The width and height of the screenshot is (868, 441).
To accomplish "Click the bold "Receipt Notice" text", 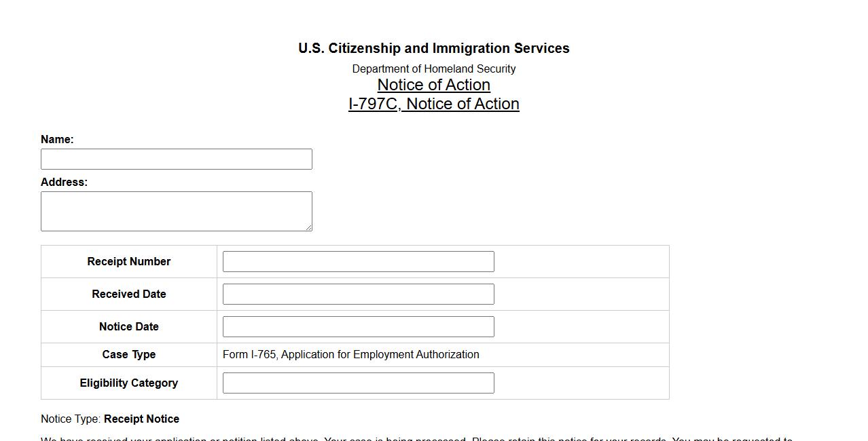I will coord(141,419).
